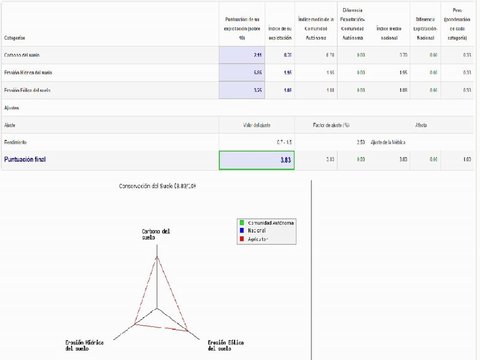The image size is (480, 360).
Task: Click the 'Diferencia Explotación-Comunidad Autónoma' header
Action: tap(352, 24)
